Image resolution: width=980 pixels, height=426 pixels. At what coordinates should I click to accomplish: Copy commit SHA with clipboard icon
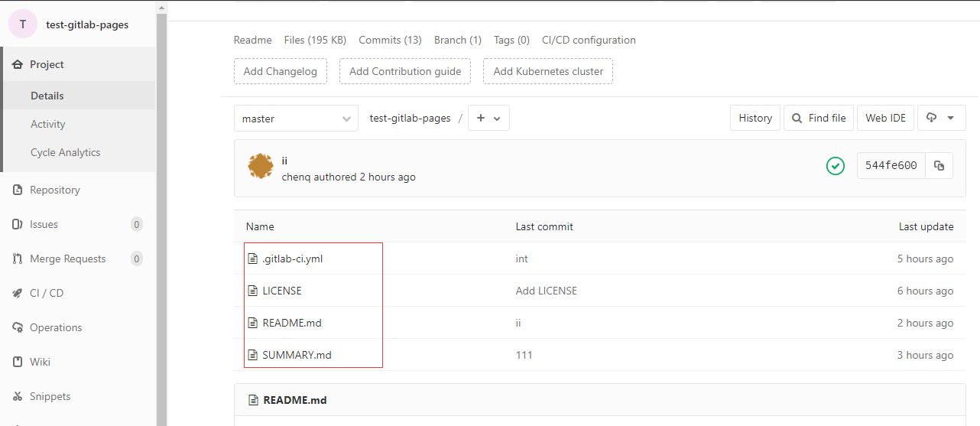pyautogui.click(x=939, y=166)
